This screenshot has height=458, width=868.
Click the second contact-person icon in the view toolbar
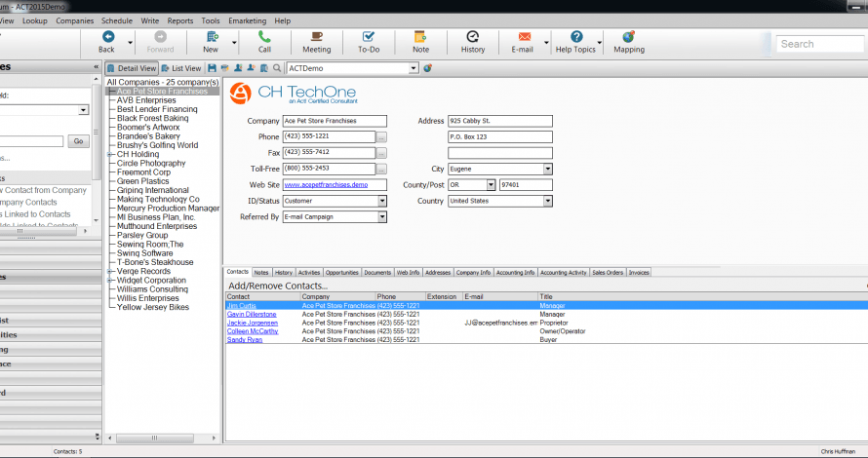[x=251, y=68]
